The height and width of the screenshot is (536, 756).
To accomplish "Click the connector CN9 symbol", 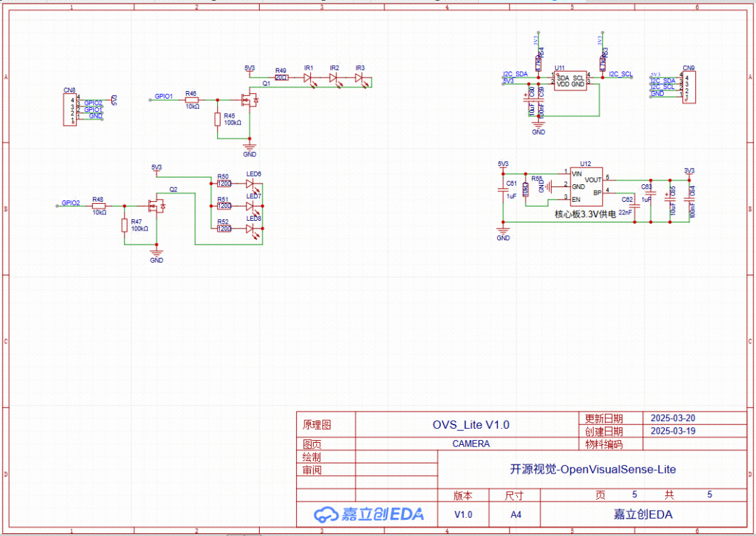I will coord(688,87).
